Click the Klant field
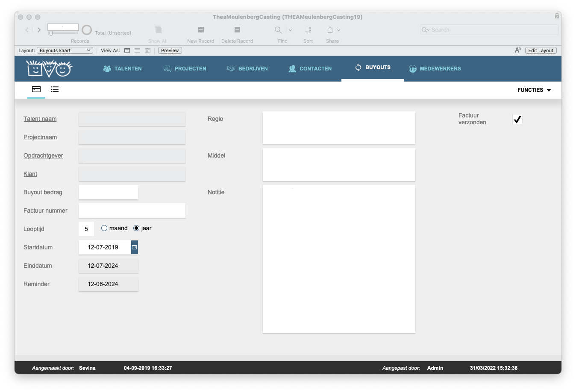 point(132,174)
